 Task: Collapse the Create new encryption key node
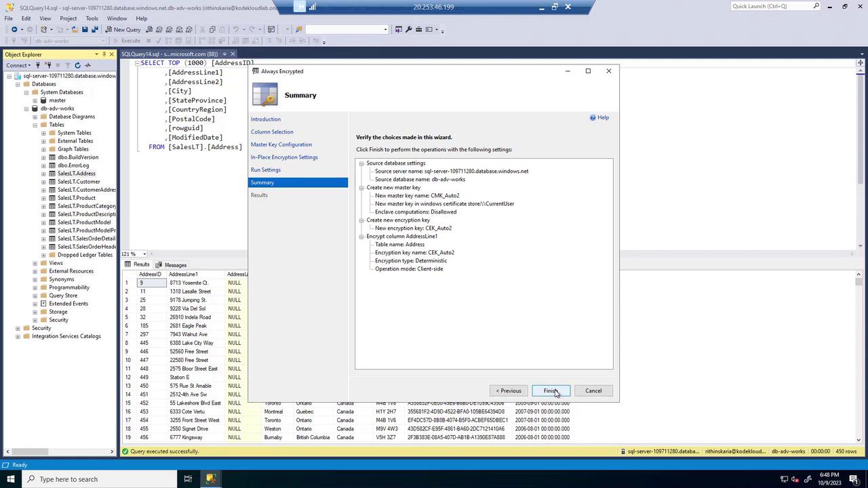[x=361, y=220]
